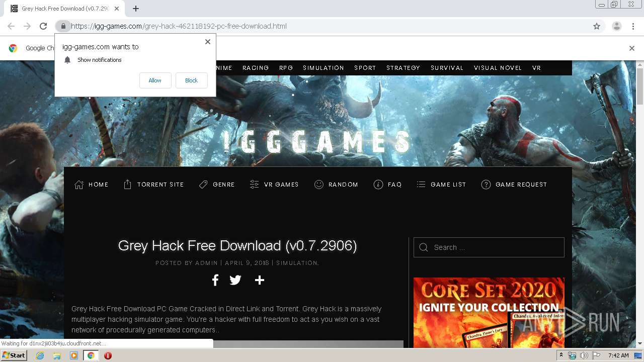Close the notification permission popup
Viewport: 644px width, 362px height.
[208, 42]
